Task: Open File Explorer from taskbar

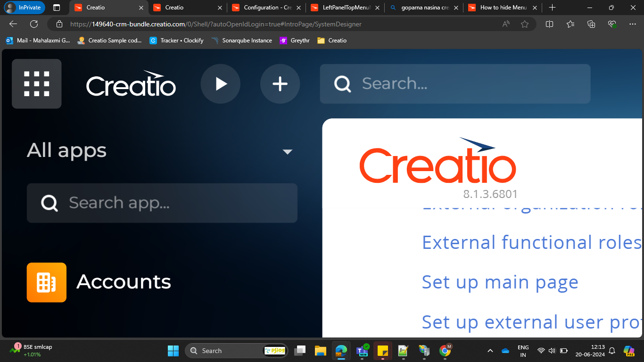Action: tap(321, 351)
